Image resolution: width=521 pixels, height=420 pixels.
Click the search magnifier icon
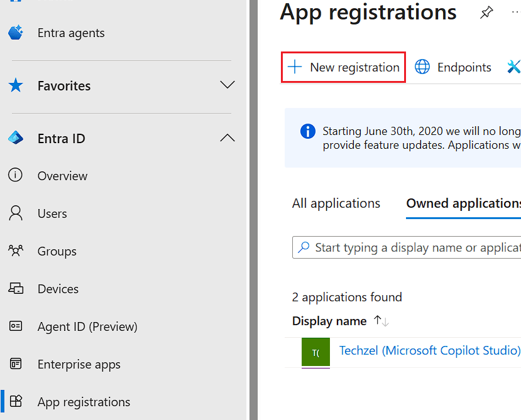tap(304, 247)
